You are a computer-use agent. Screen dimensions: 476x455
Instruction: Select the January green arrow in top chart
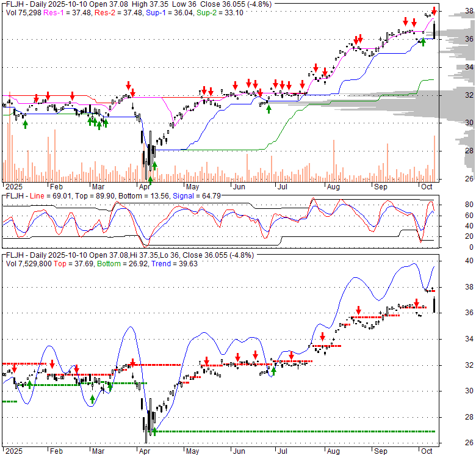tap(25, 124)
